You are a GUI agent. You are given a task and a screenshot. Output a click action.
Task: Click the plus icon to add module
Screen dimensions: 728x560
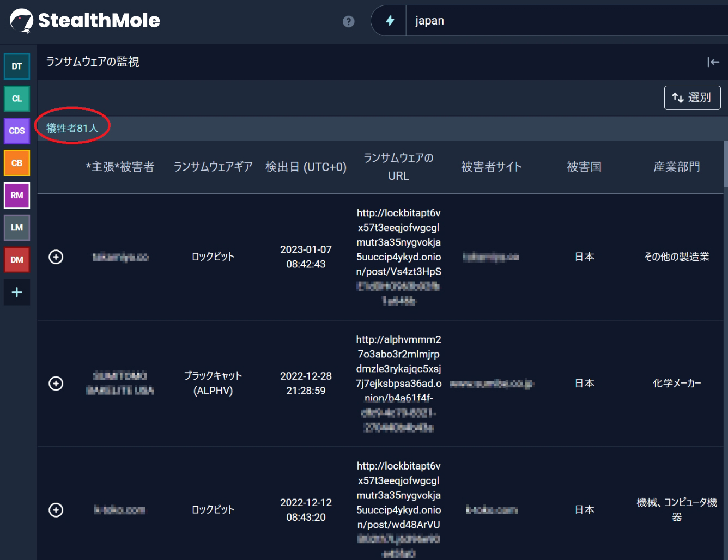(17, 292)
